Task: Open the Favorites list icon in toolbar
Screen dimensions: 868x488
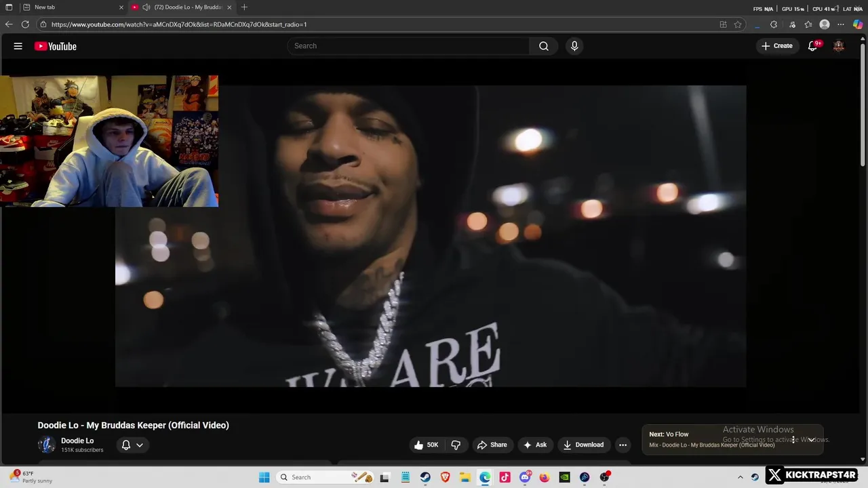Action: [x=808, y=24]
